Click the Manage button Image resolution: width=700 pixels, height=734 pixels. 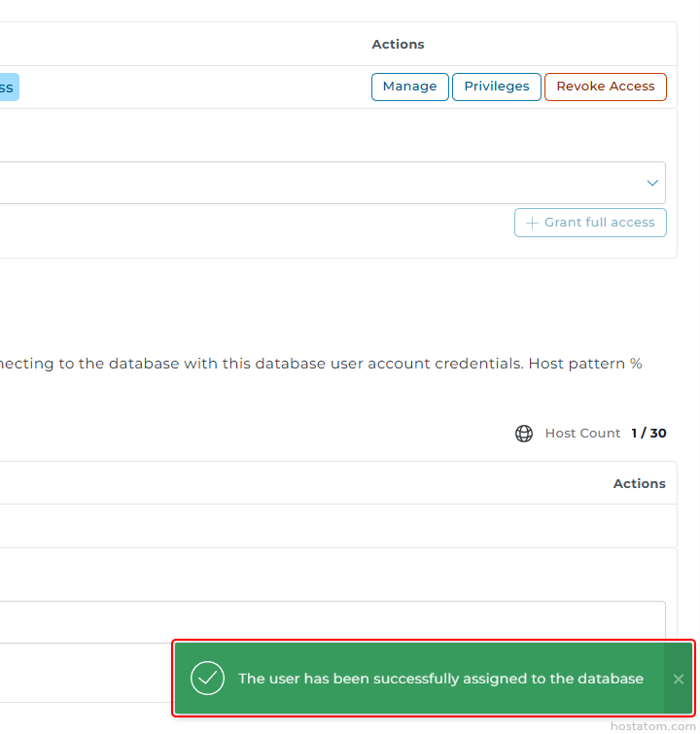[x=409, y=87]
